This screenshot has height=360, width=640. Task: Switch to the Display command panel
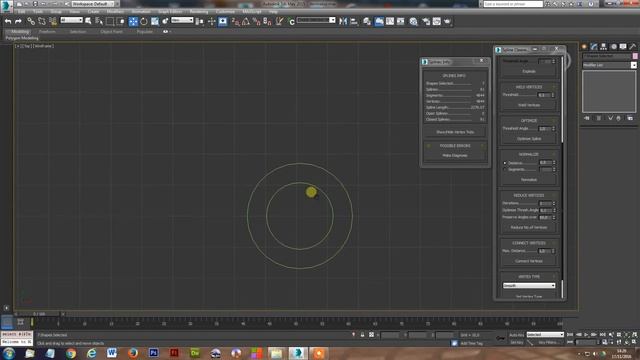pyautogui.click(x=623, y=47)
